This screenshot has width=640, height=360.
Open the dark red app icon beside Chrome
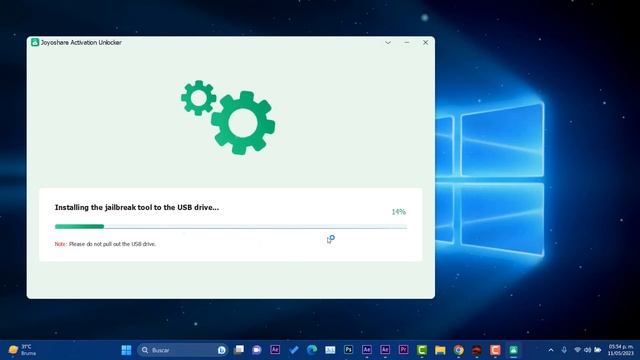point(477,350)
